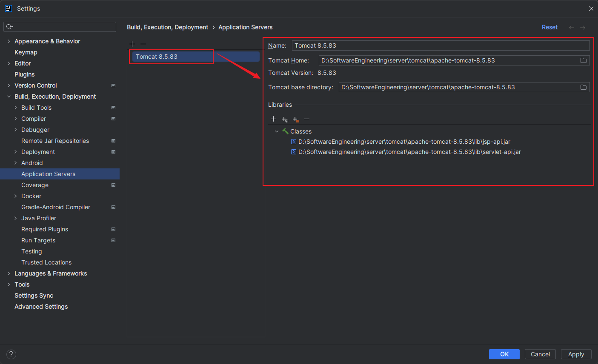The image size is (598, 364).
Task: Click IntelliJ logo in title bar
Action: (x=8, y=9)
